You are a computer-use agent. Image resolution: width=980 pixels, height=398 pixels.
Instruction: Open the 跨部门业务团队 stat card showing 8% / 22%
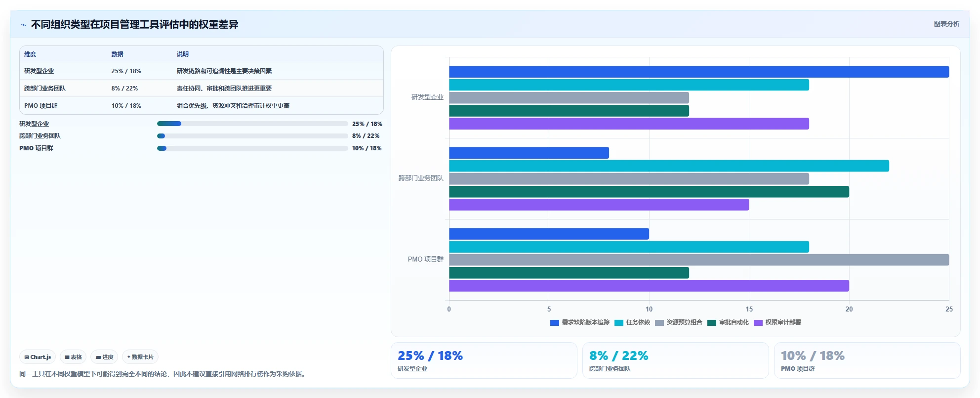click(x=676, y=360)
